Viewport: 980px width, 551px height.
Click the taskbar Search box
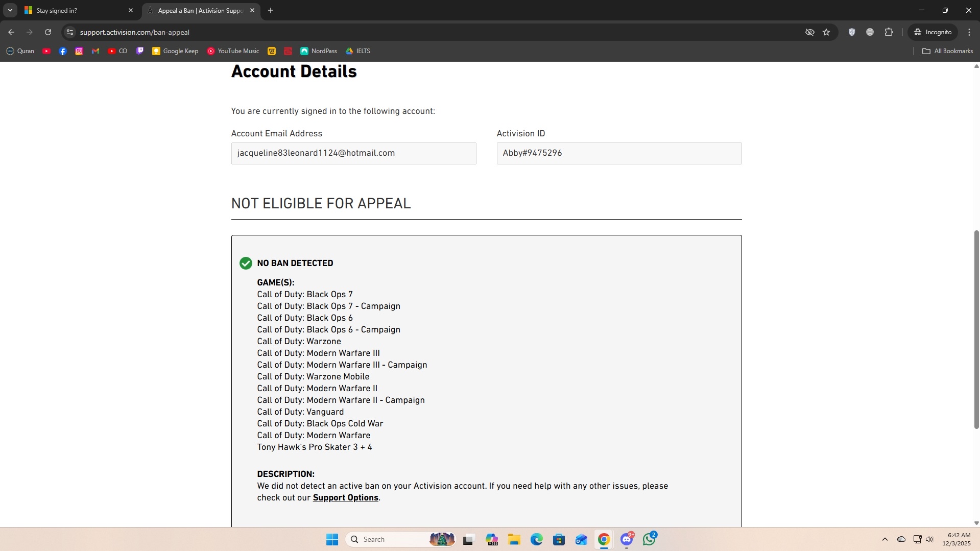tap(401, 539)
